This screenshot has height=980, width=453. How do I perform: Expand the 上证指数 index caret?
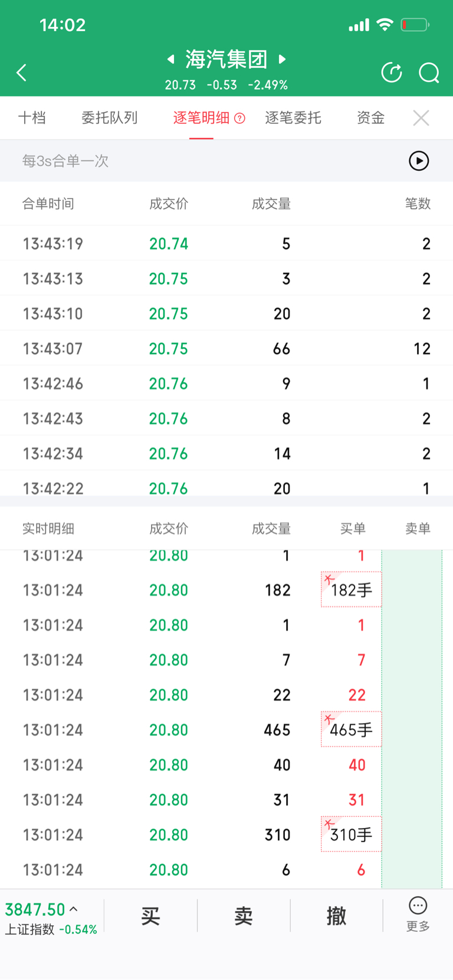click(74, 909)
